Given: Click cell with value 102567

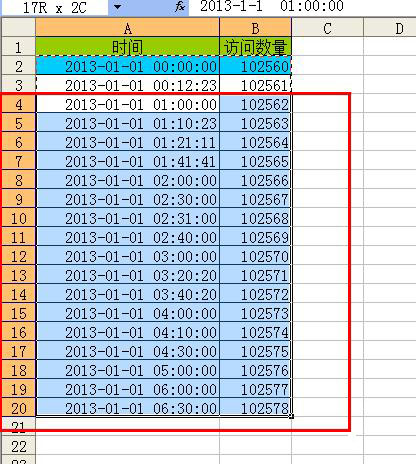Looking at the screenshot, I should pos(255,199).
